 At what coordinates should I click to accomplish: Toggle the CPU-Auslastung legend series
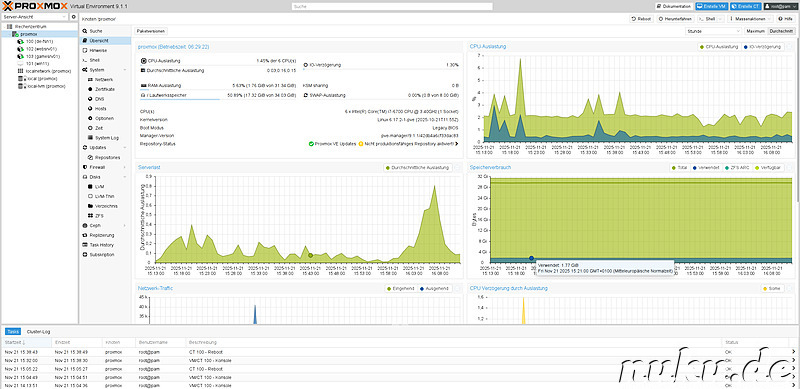pos(719,46)
